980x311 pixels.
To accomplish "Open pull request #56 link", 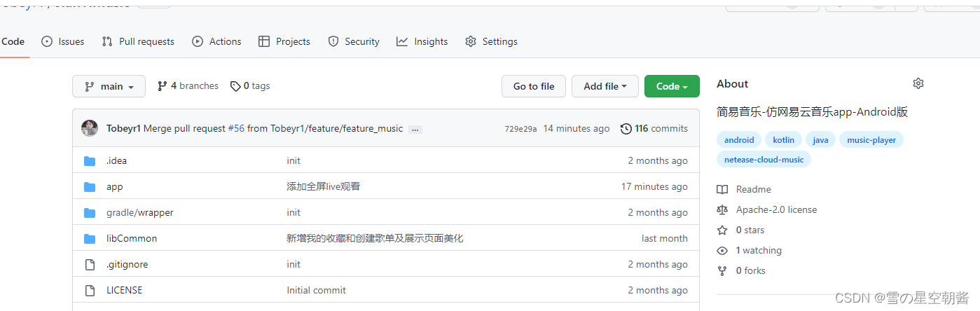I will tap(236, 129).
